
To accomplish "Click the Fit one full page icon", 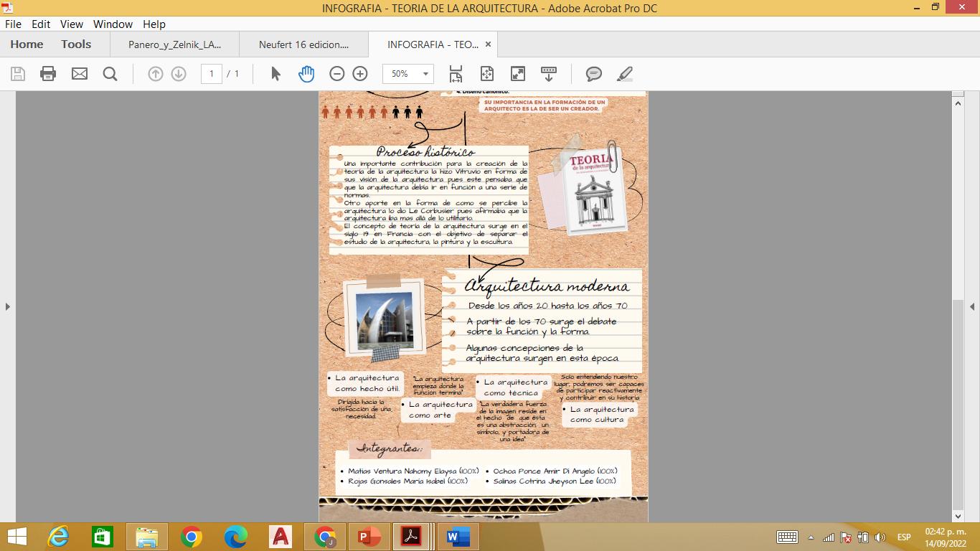I will 487,73.
